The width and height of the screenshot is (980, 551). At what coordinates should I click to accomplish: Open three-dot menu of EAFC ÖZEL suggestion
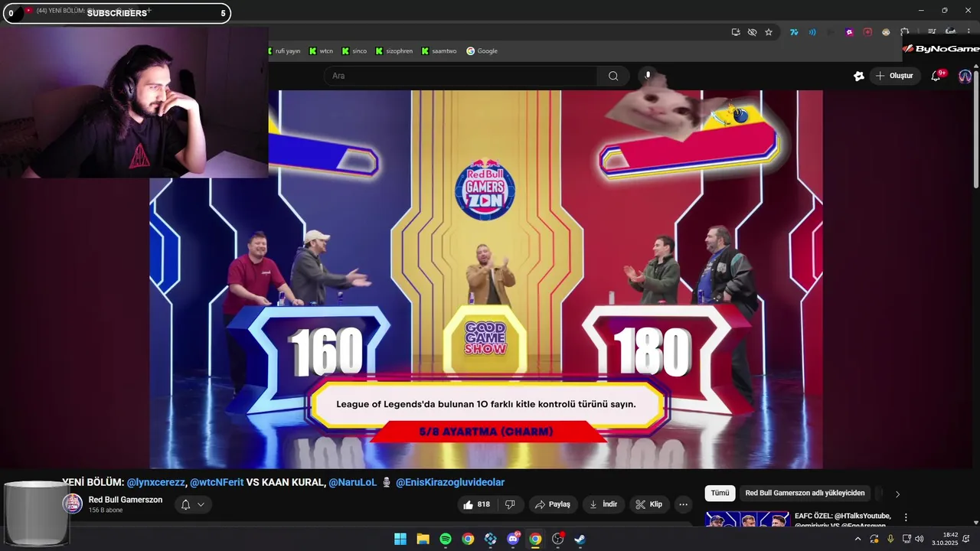906,517
